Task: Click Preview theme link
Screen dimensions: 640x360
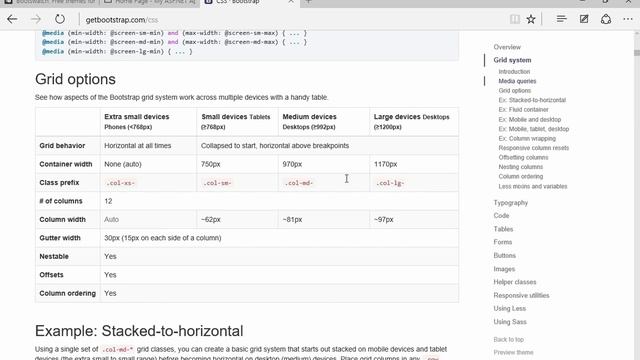Action: tap(513, 352)
